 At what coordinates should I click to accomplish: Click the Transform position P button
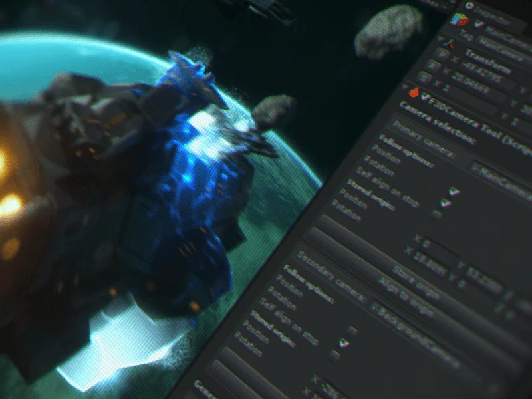click(443, 53)
